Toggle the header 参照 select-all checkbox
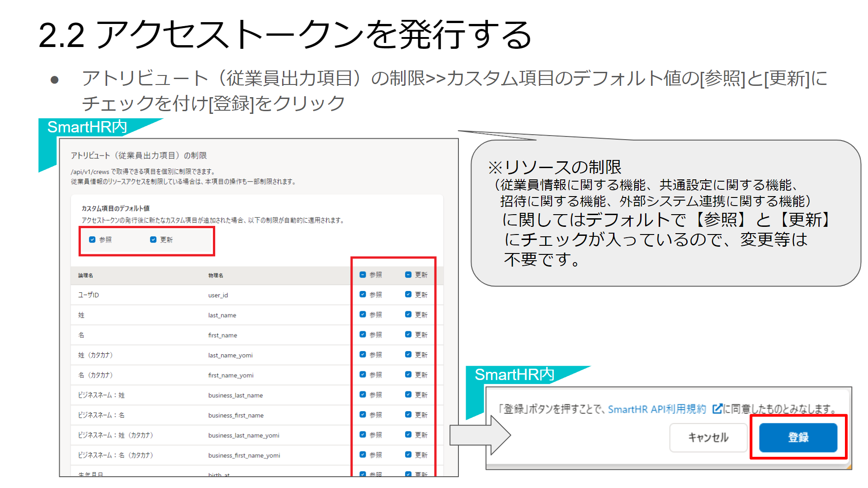 click(x=363, y=275)
